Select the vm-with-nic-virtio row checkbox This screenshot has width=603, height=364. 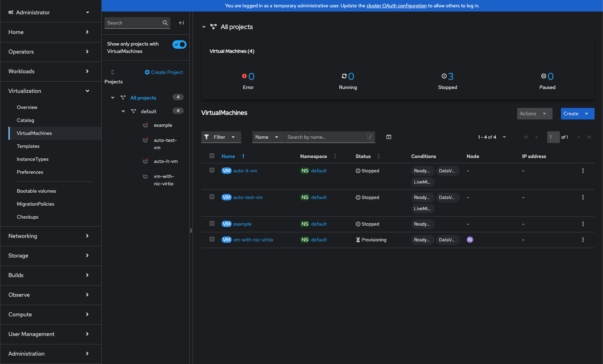(212, 239)
